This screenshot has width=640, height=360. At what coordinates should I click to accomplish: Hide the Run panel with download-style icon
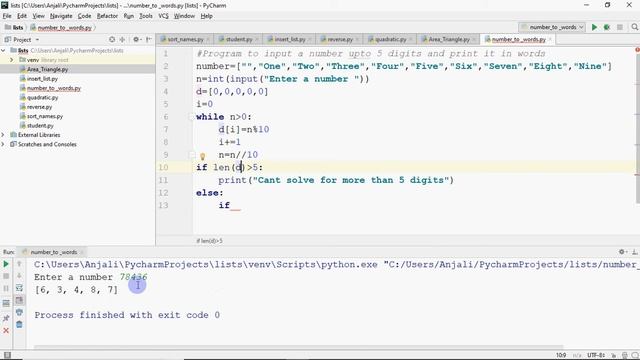coord(634,252)
